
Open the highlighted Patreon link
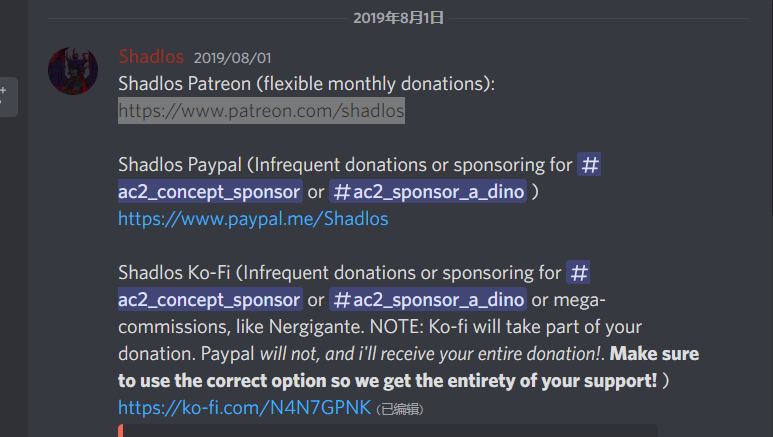pos(261,110)
